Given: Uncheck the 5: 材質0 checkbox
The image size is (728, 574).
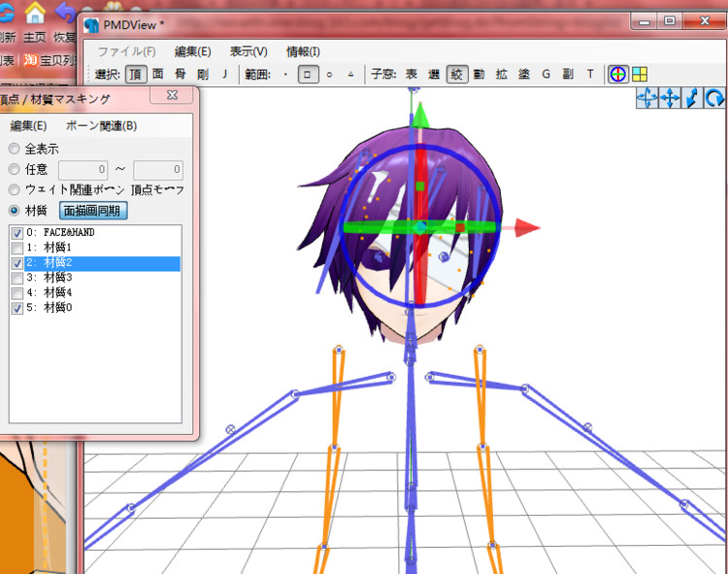Looking at the screenshot, I should coord(17,308).
